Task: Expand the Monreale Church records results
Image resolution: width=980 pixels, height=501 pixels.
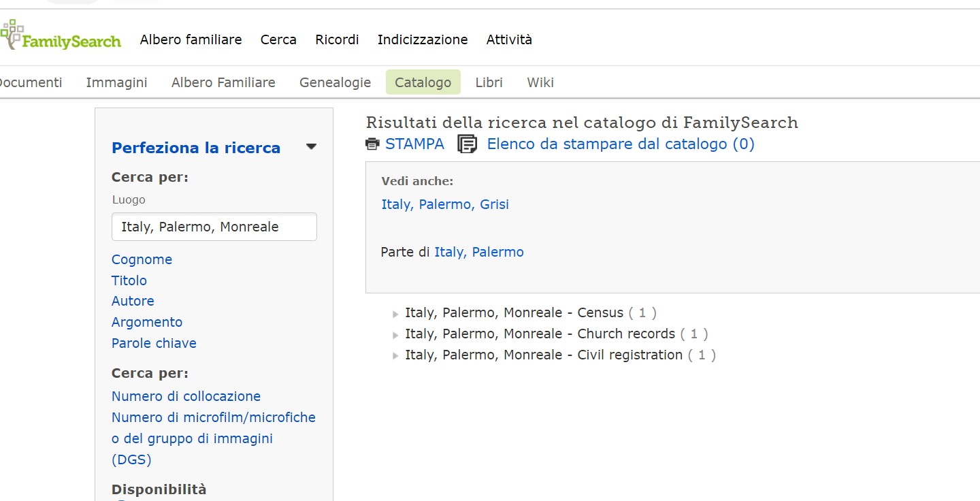Action: pos(395,335)
